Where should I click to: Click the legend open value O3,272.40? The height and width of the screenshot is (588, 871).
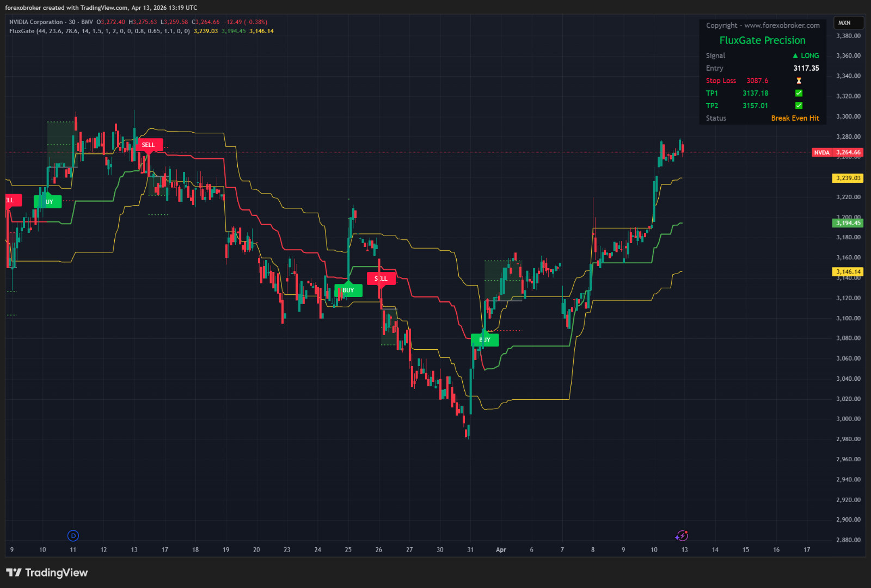(111, 22)
